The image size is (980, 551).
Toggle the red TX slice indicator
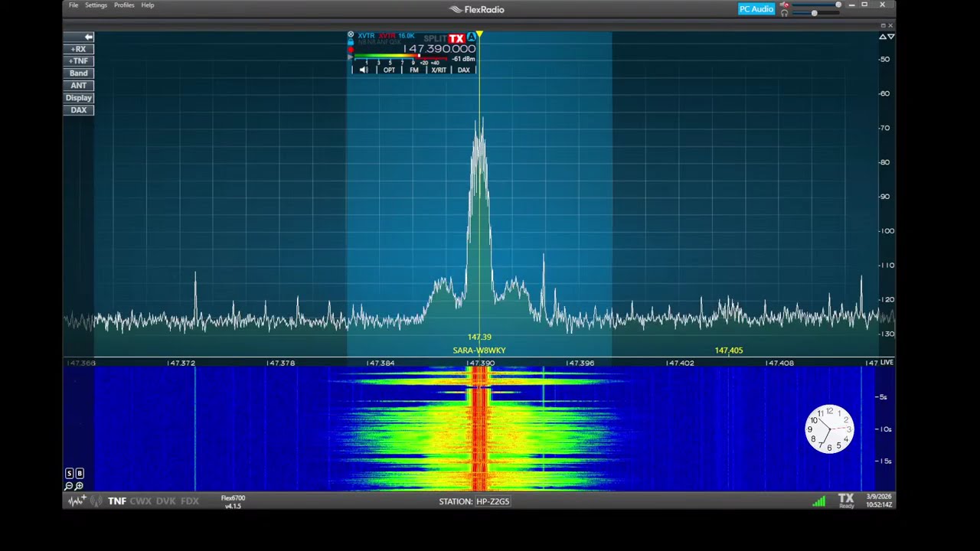[x=456, y=38]
